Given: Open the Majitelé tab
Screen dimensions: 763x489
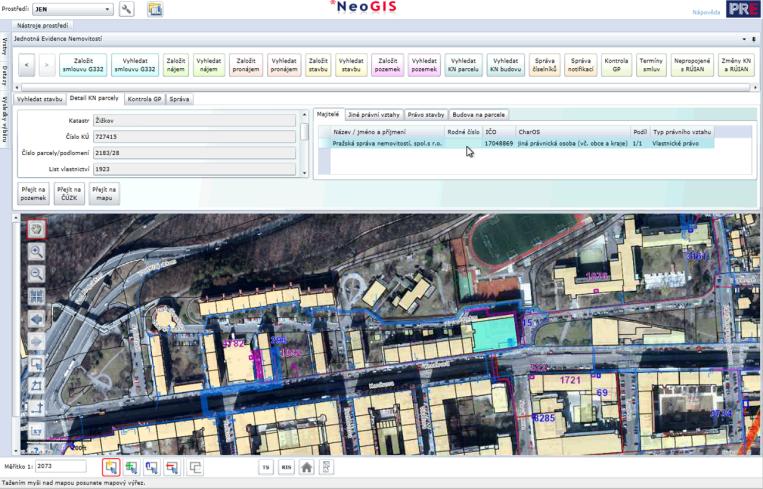Looking at the screenshot, I should pyautogui.click(x=328, y=114).
